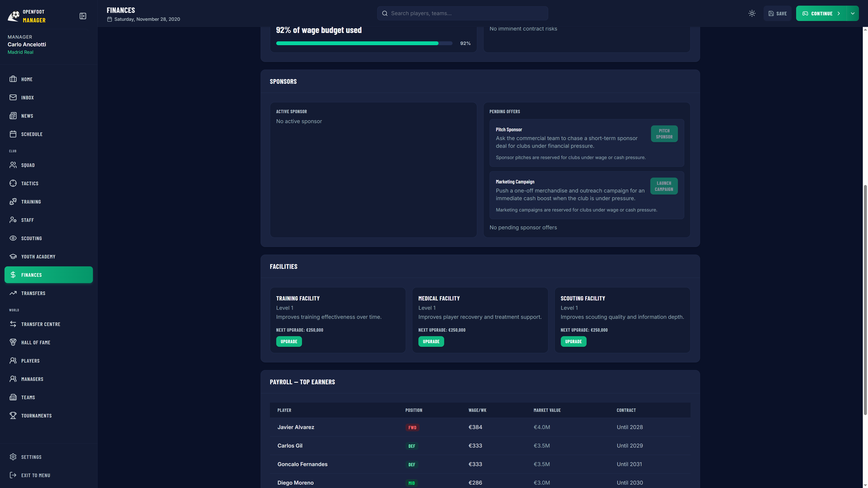Click the 92% wage budget progress bar
The image size is (868, 488).
[x=364, y=43]
